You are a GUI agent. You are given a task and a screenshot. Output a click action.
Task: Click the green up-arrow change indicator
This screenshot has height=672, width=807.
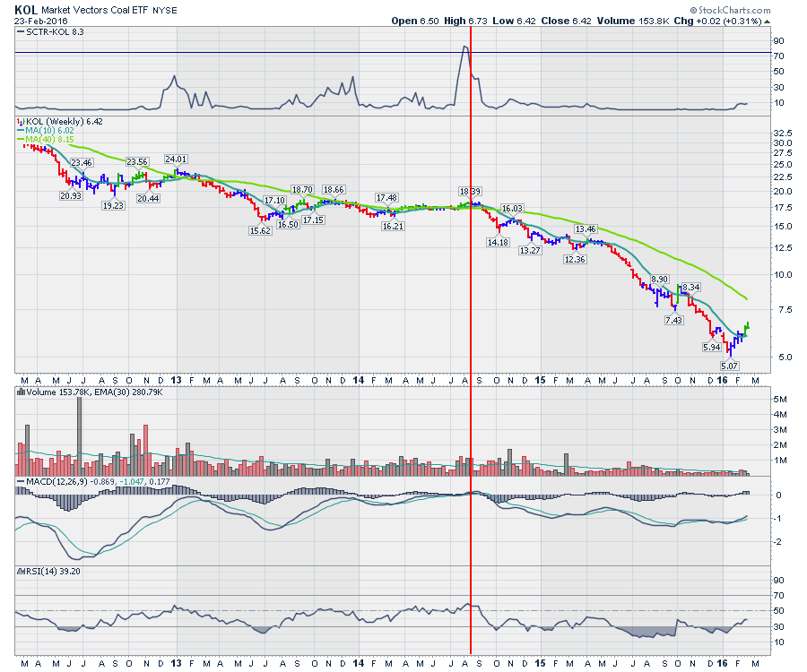coord(767,22)
